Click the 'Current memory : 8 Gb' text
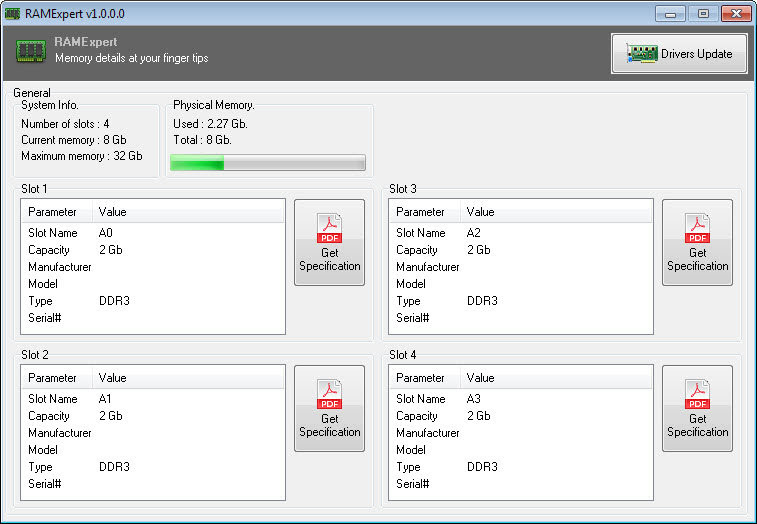 (74, 140)
